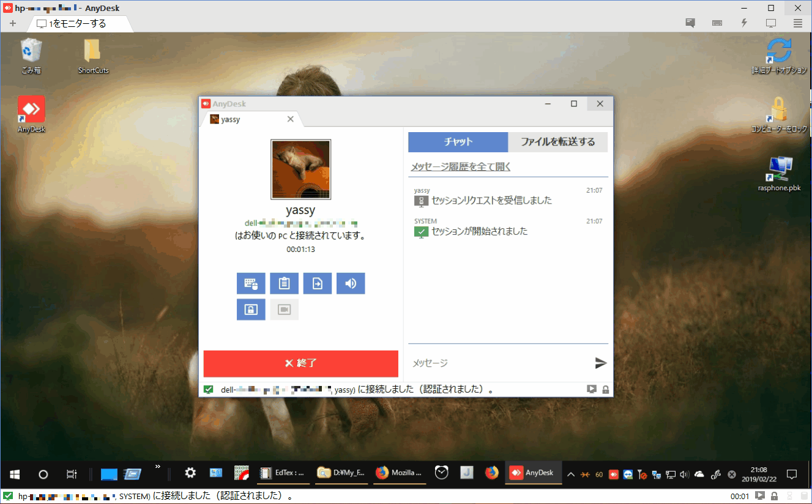Toggle the session recording camera icon
This screenshot has width=812, height=504.
(x=284, y=309)
